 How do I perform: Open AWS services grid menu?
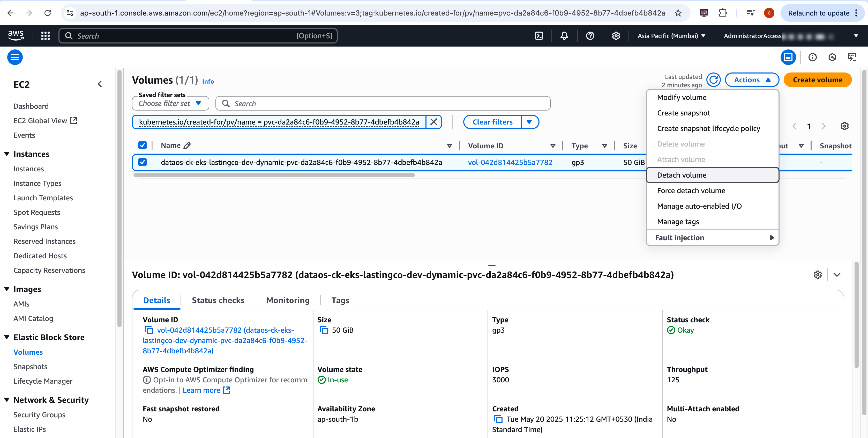pyautogui.click(x=46, y=36)
